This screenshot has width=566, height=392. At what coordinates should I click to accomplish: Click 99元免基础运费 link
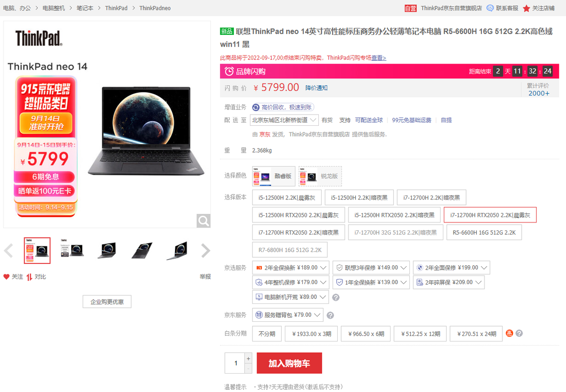(412, 120)
